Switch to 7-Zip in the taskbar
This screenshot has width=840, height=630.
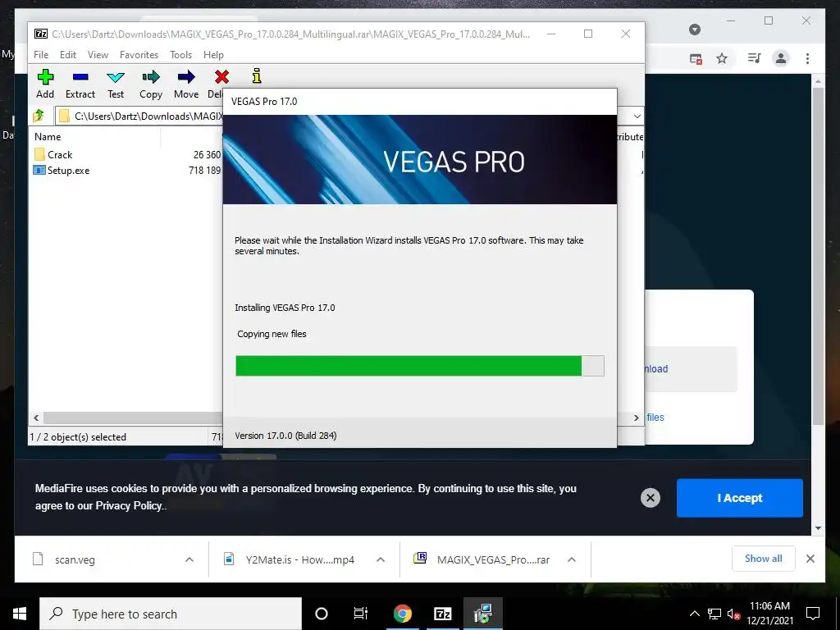[x=442, y=614]
